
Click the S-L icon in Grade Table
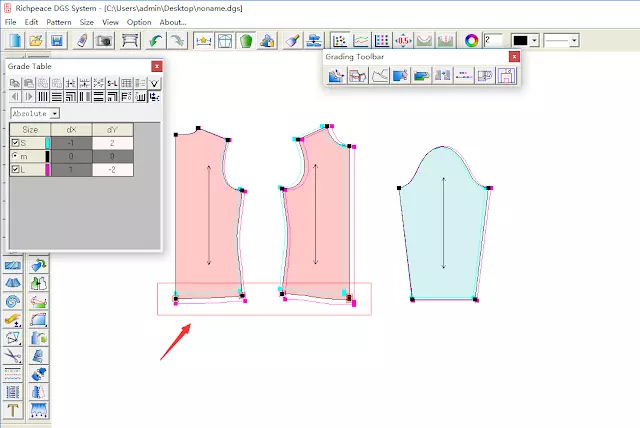112,84
